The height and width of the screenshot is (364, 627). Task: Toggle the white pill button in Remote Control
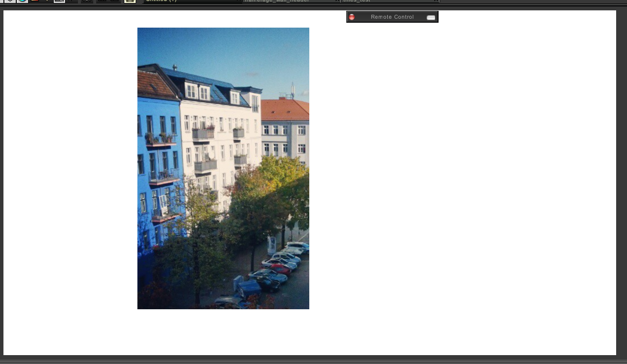coord(431,17)
